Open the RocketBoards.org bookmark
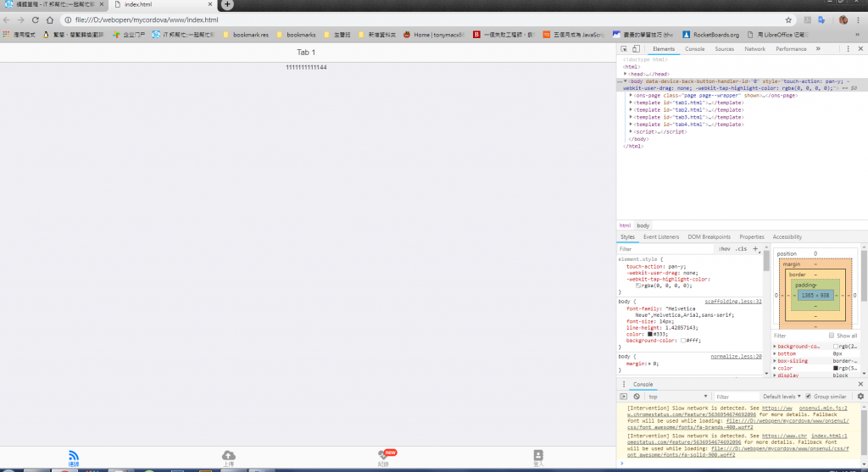This screenshot has height=472, width=868. (711, 34)
